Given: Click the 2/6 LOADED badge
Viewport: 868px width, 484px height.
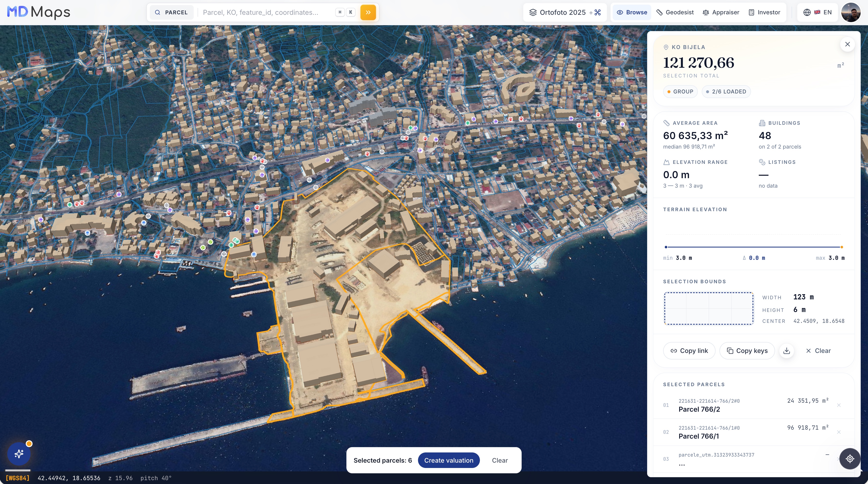Looking at the screenshot, I should [x=726, y=92].
